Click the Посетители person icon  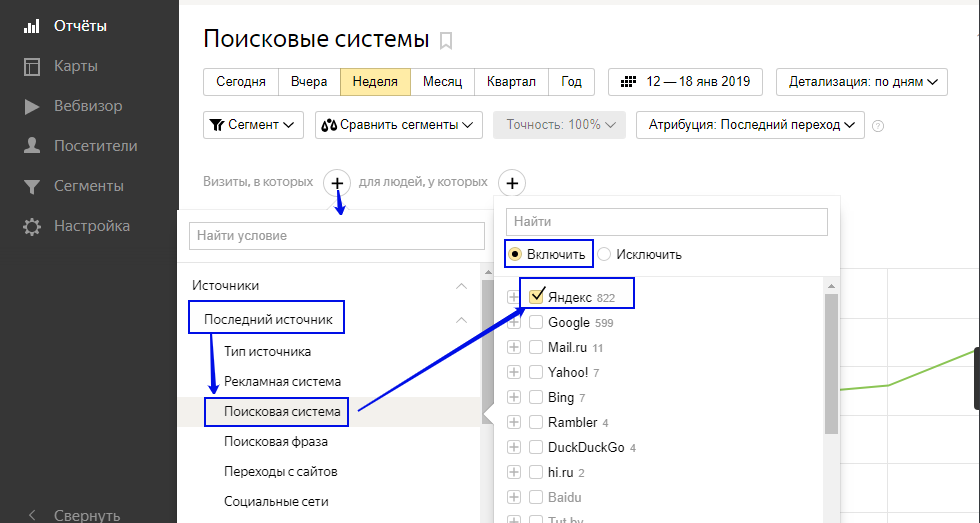[32, 146]
